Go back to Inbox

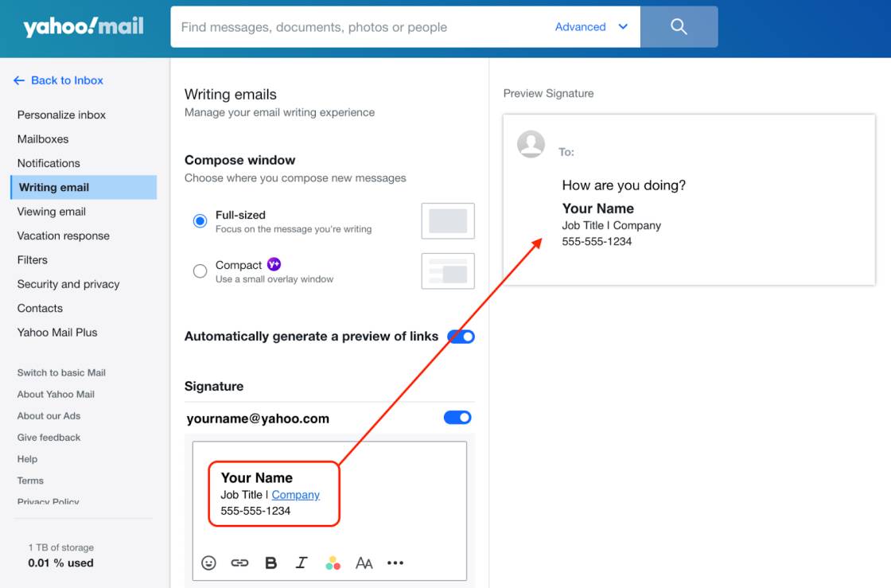click(67, 80)
